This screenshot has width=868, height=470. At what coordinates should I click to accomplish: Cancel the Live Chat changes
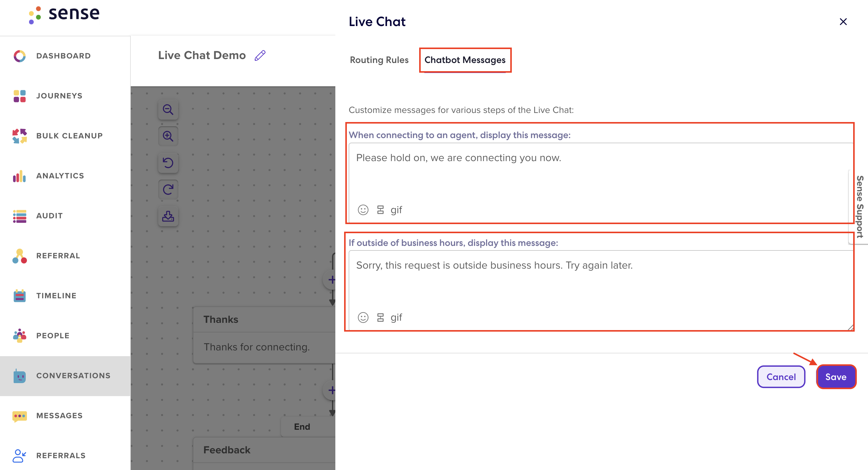pyautogui.click(x=781, y=377)
